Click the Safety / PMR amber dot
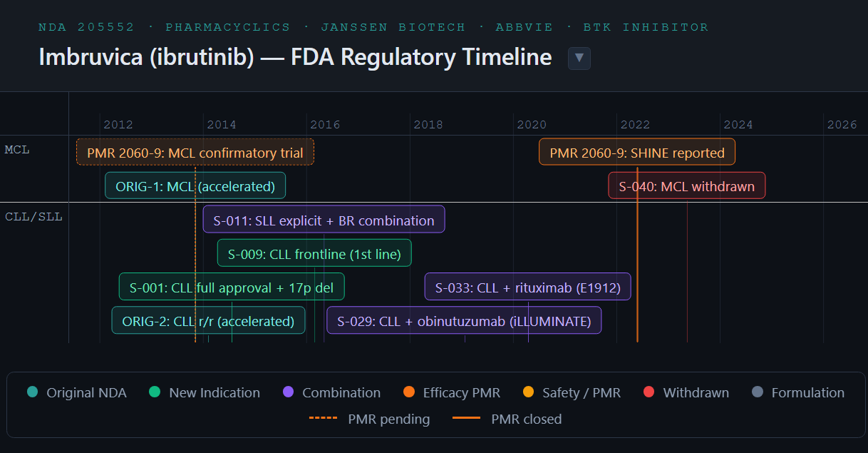868x453 pixels. (x=528, y=392)
